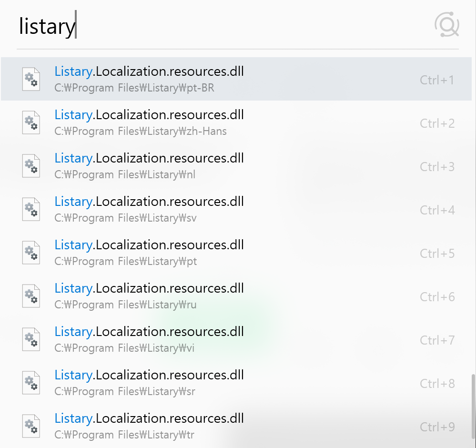Click the dll file icon in the Listary\vi row
The image size is (476, 448).
pyautogui.click(x=31, y=339)
